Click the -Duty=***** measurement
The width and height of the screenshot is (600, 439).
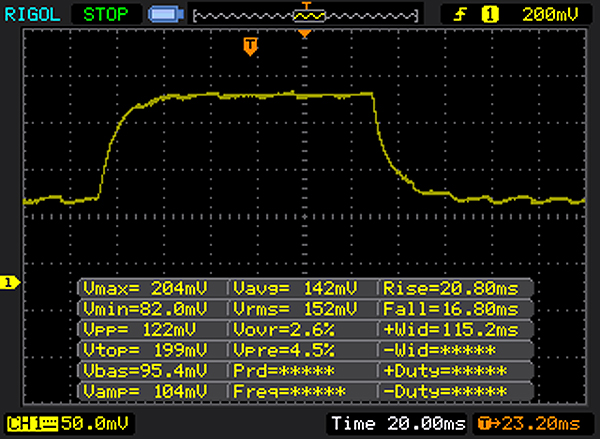pyautogui.click(x=445, y=392)
